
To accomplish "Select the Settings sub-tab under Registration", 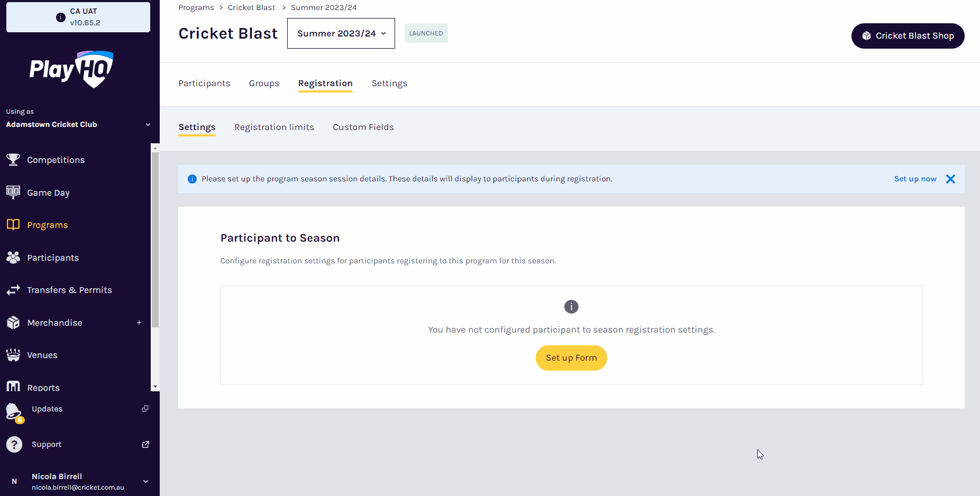I will click(x=197, y=127).
